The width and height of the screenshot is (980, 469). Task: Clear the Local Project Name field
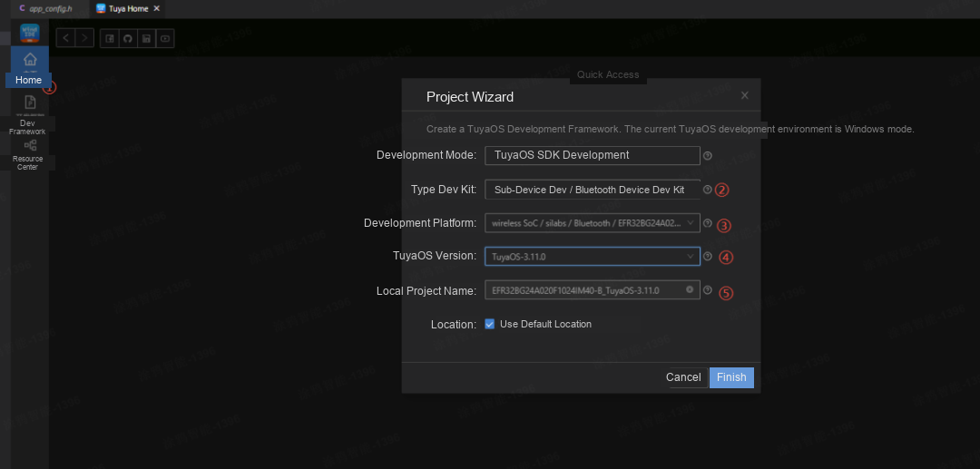pyautogui.click(x=690, y=289)
